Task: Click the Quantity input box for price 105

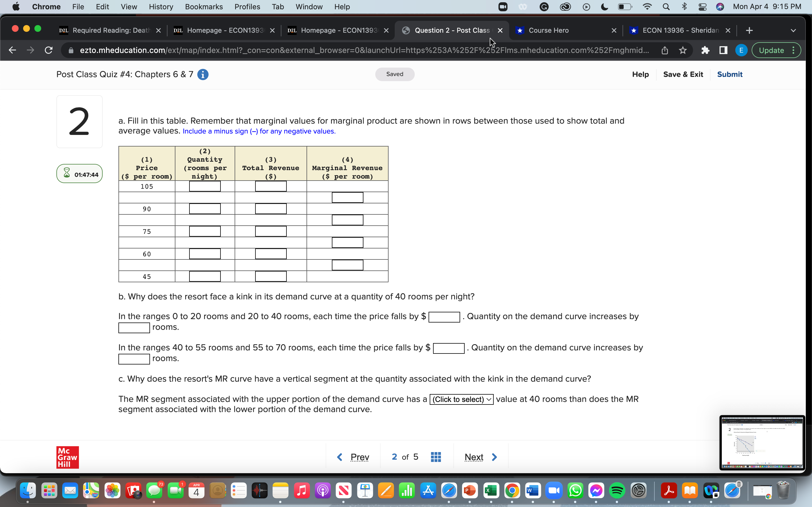Action: point(205,186)
